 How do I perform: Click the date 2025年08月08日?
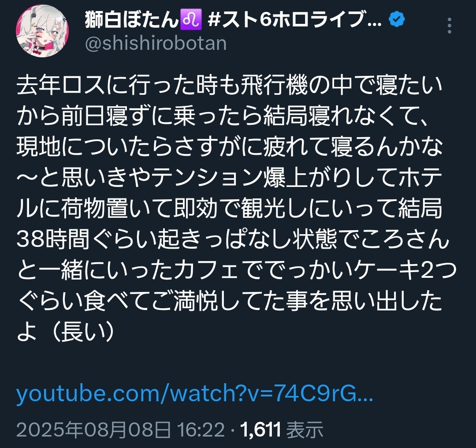pyautogui.click(x=93, y=430)
